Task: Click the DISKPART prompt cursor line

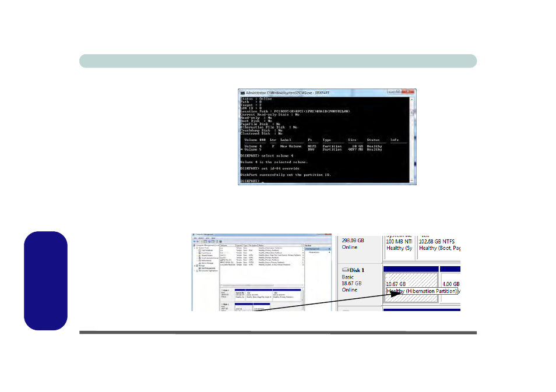Action: (x=252, y=181)
